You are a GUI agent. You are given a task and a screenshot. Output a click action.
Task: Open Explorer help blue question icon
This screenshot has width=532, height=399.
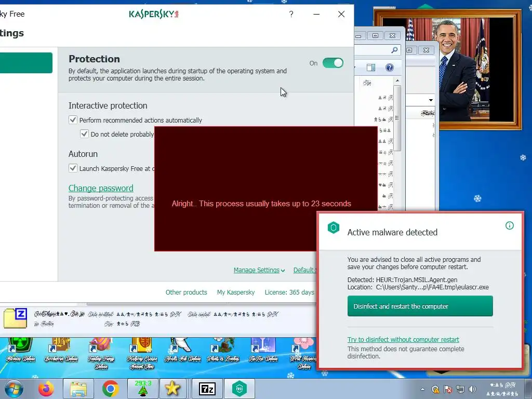[390, 68]
